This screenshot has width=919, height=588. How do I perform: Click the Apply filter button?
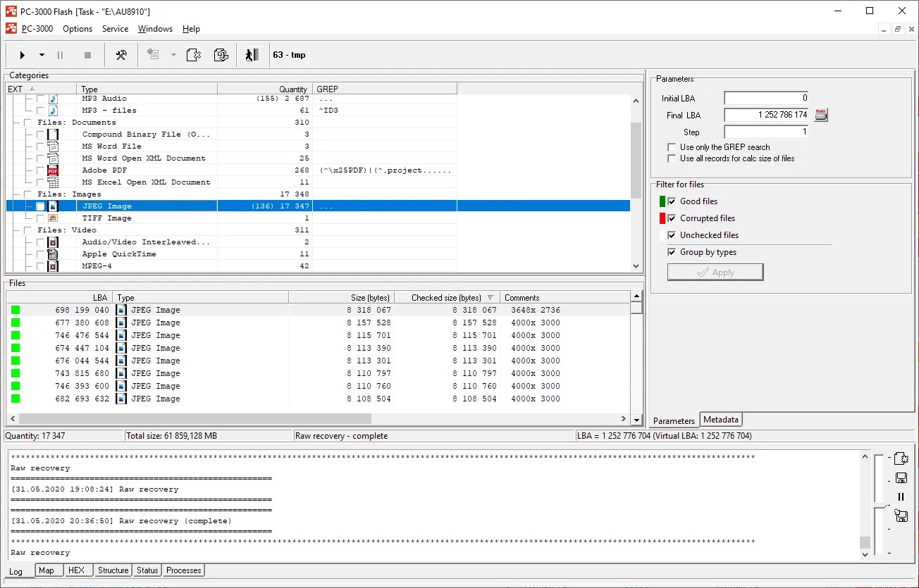pos(715,273)
